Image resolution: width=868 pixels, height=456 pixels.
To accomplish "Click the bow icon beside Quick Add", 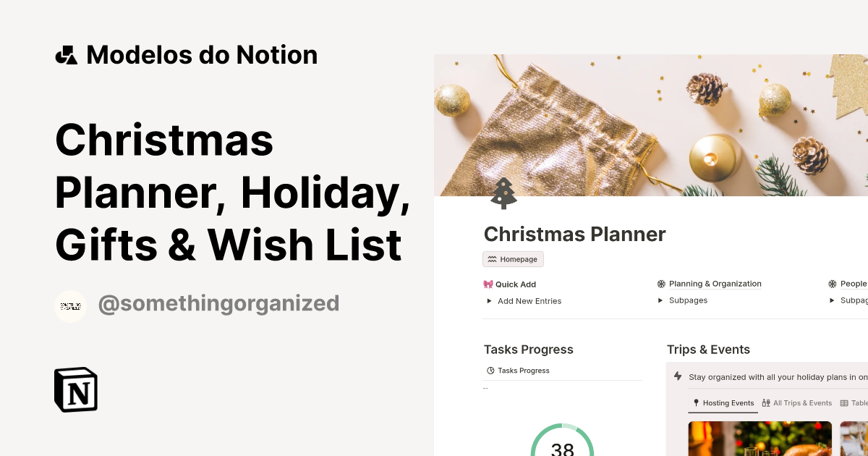I will [x=489, y=284].
